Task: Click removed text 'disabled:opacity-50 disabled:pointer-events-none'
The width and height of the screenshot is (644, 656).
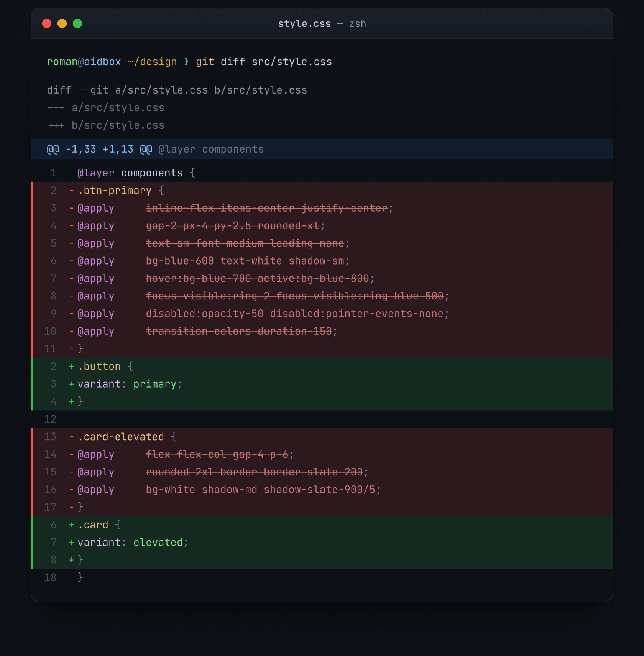Action: [x=294, y=314]
